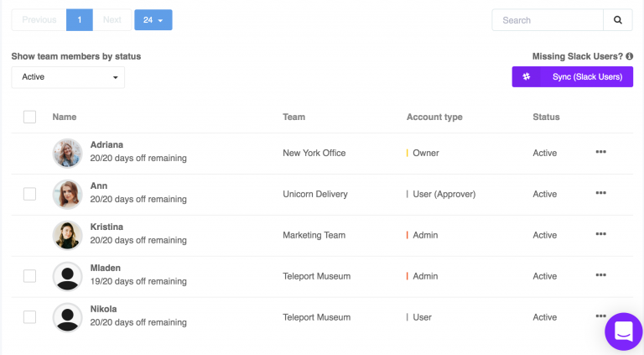The height and width of the screenshot is (355, 644).
Task: Click the magnifying glass search icon
Action: [618, 20]
